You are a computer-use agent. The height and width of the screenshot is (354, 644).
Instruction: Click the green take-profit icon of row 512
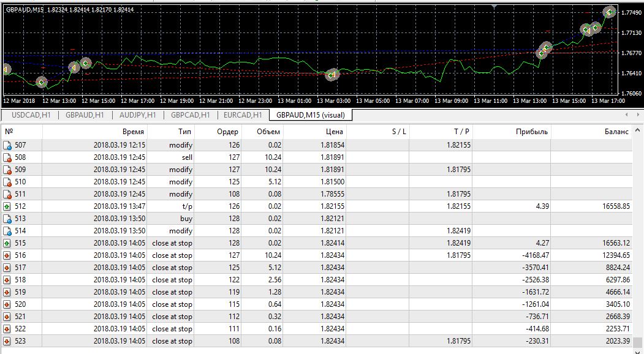click(7, 206)
